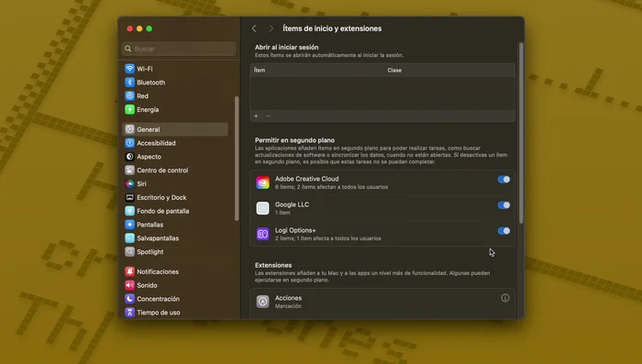642x364 pixels.
Task: Select the Salvapantallas icon
Action: 130,237
